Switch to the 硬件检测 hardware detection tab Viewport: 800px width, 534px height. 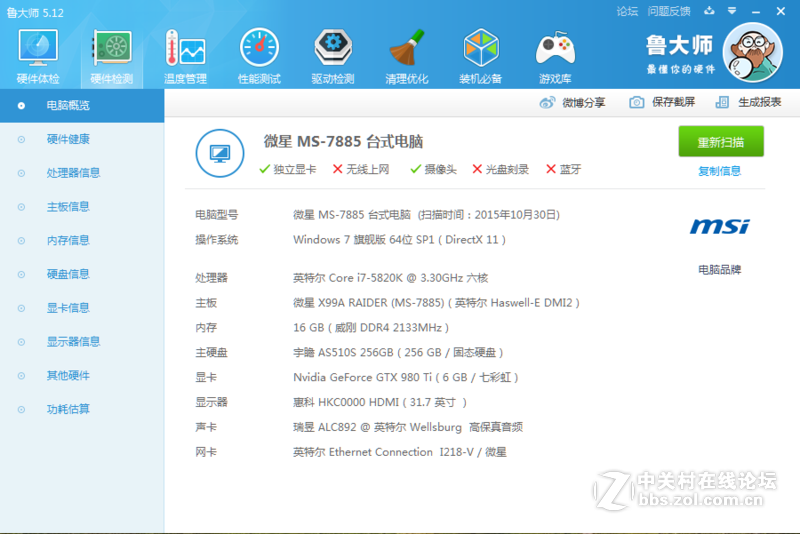111,55
